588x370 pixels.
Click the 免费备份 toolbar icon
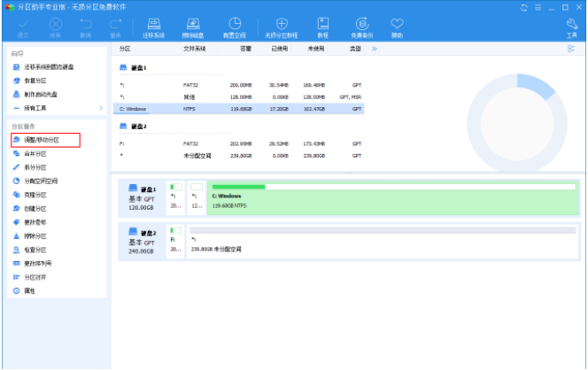(362, 27)
